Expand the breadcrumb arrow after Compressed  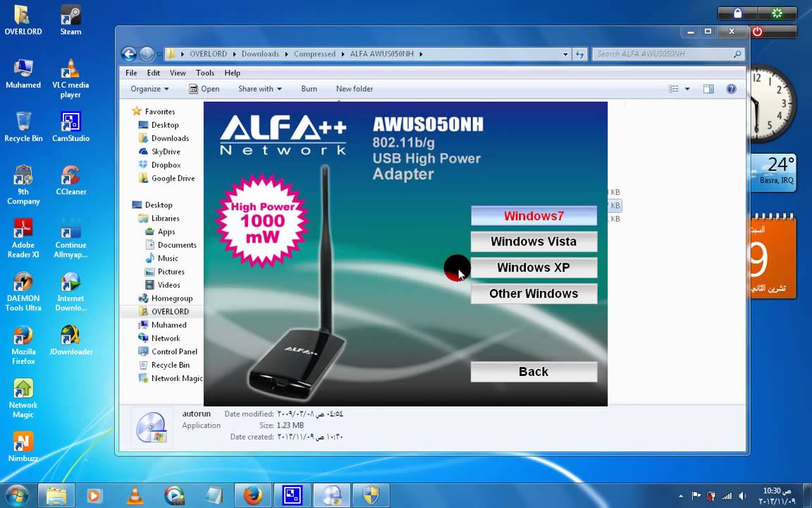coord(343,54)
